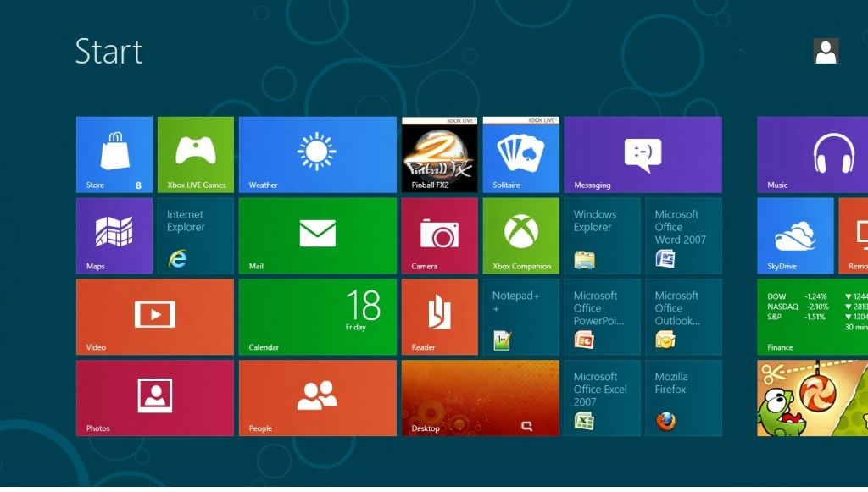
Task: Open Microsoft Office Word 2007 tile
Action: 684,235
